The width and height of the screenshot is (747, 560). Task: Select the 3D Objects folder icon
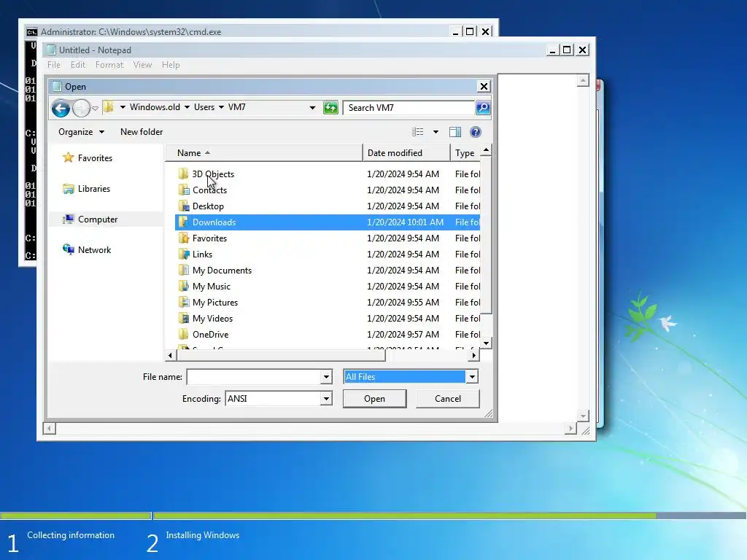[x=183, y=174]
